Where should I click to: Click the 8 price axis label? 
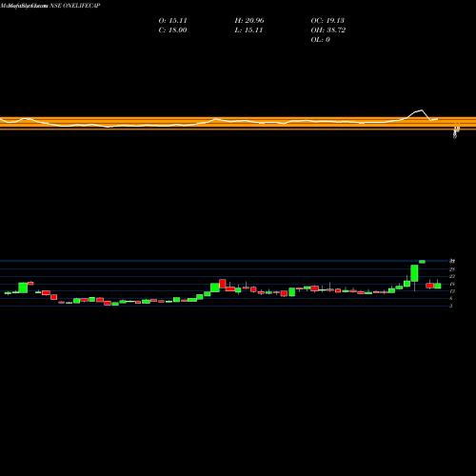coord(451,299)
